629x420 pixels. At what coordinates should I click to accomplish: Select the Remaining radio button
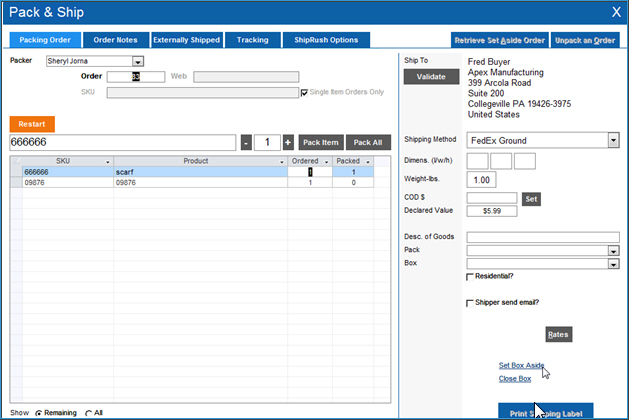tap(39, 412)
